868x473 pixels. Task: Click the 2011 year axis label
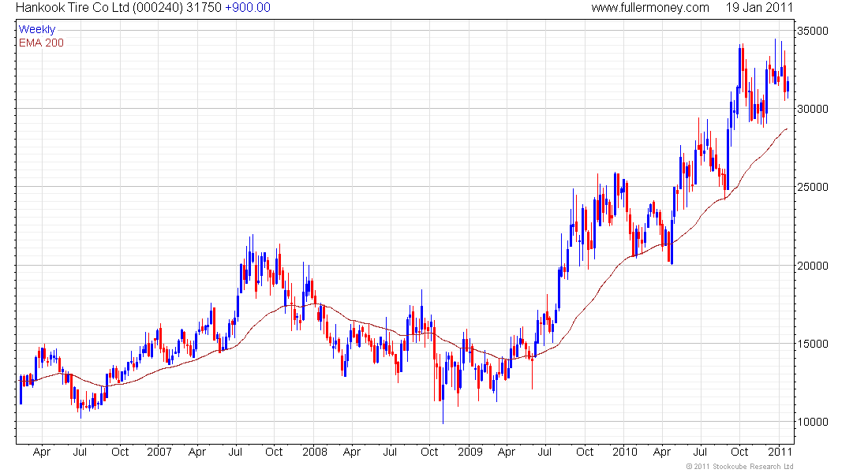tap(780, 452)
